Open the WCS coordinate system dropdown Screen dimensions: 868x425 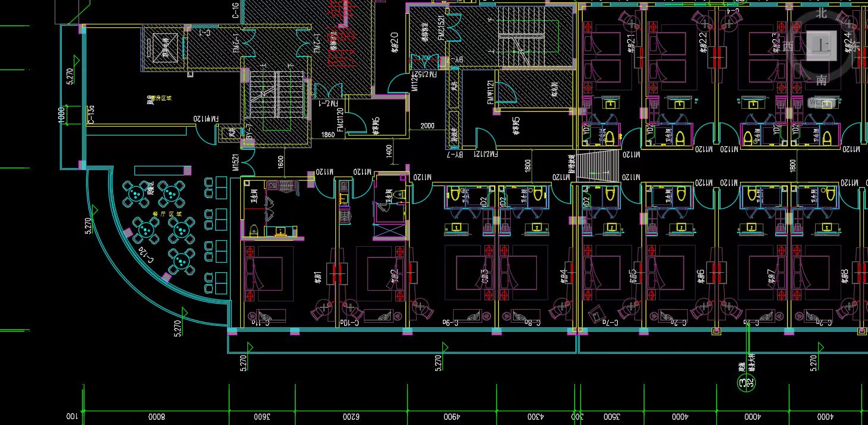[822, 102]
